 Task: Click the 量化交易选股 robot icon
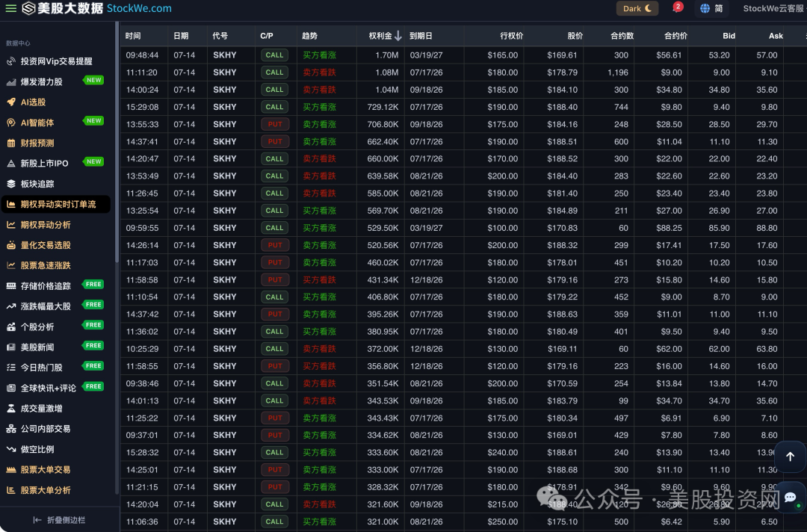(10, 245)
